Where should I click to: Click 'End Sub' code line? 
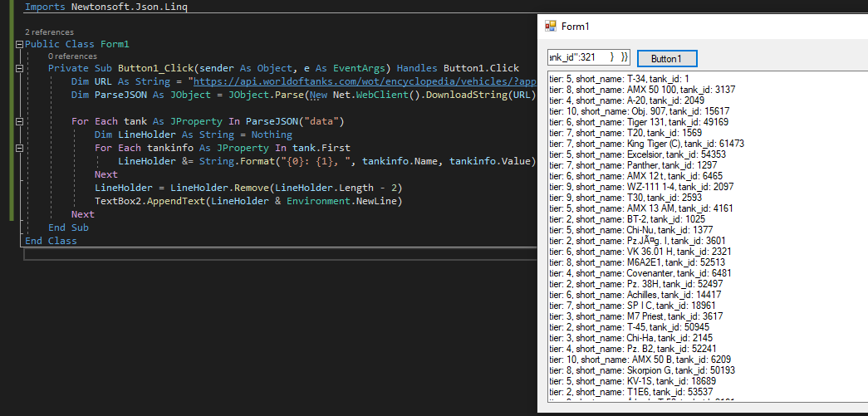(x=68, y=228)
